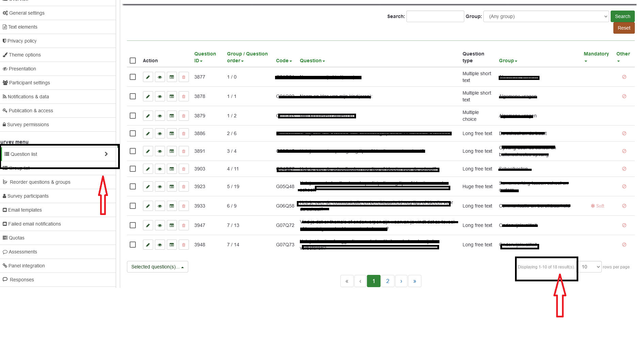This screenshot has width=644, height=347.
Task: Click the trash icon for question 3948
Action: click(184, 245)
